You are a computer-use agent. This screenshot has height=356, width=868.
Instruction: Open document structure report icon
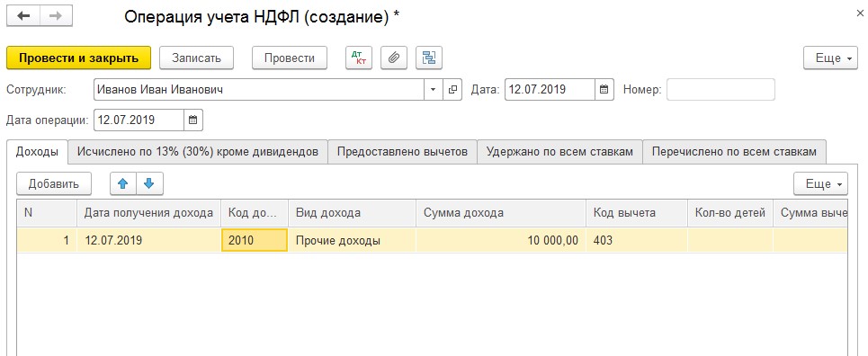[429, 58]
